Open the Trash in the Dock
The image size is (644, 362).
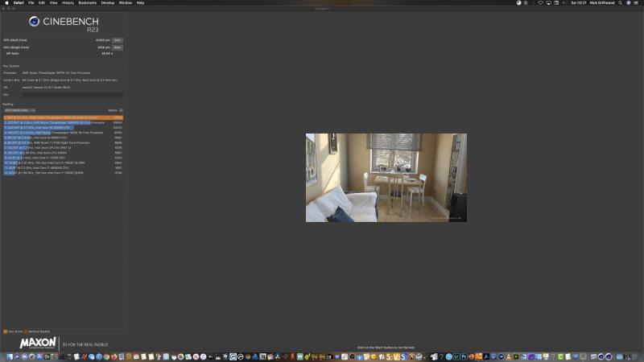[634, 356]
